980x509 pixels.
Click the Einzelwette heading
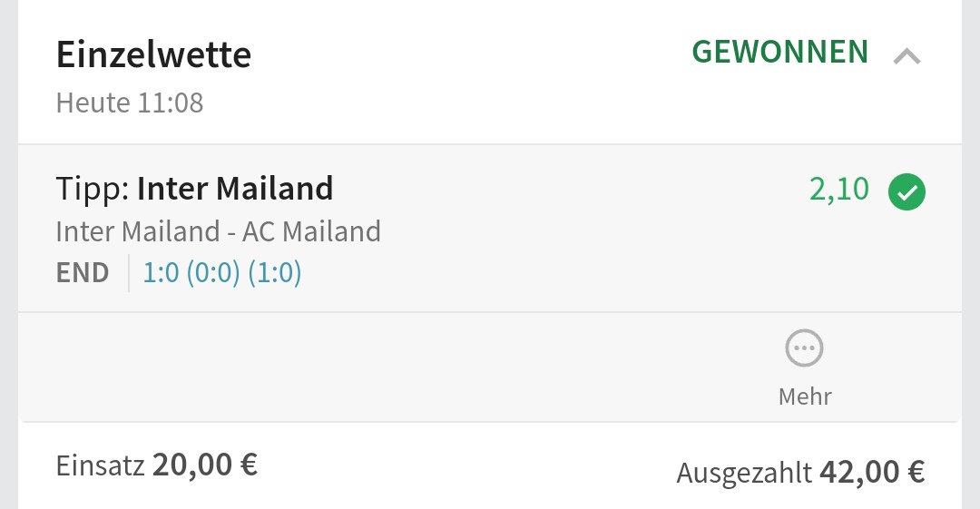pyautogui.click(x=153, y=55)
